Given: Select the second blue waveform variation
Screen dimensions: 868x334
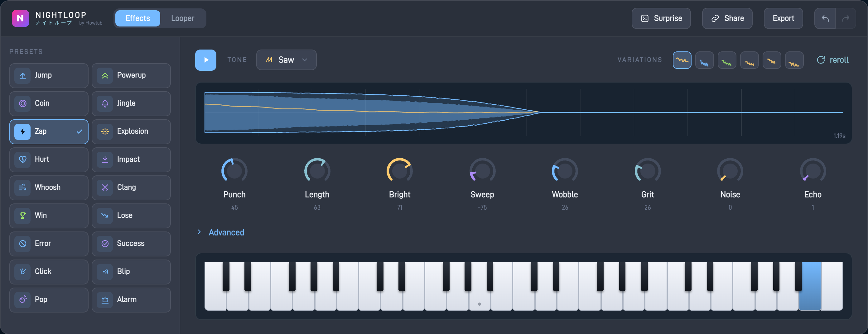Looking at the screenshot, I should pyautogui.click(x=704, y=60).
